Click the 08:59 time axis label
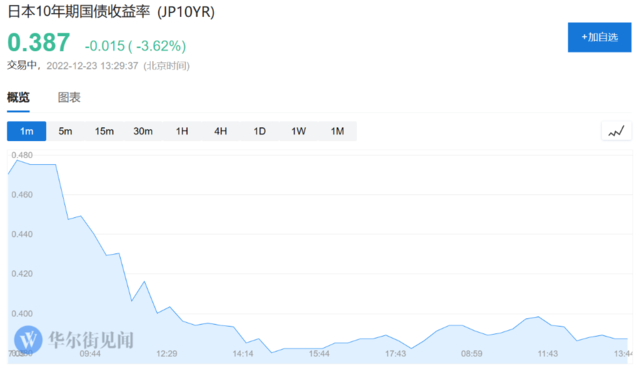The image size is (640, 374). pyautogui.click(x=471, y=354)
